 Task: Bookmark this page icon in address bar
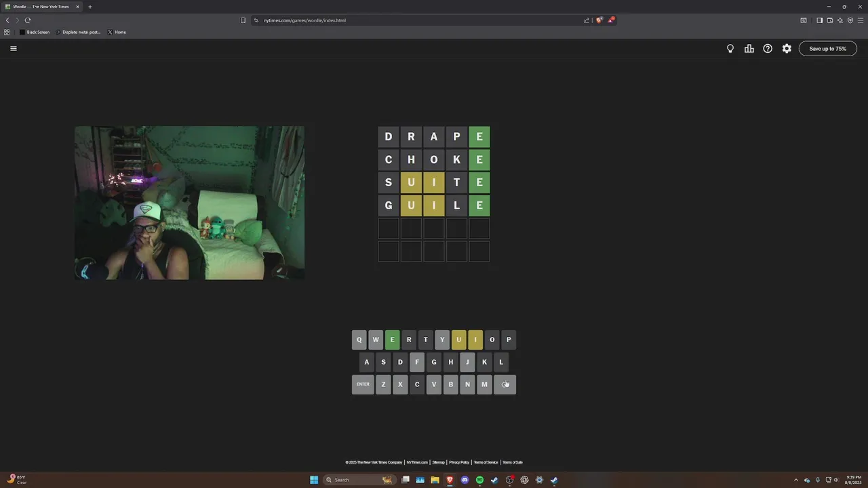[243, 20]
